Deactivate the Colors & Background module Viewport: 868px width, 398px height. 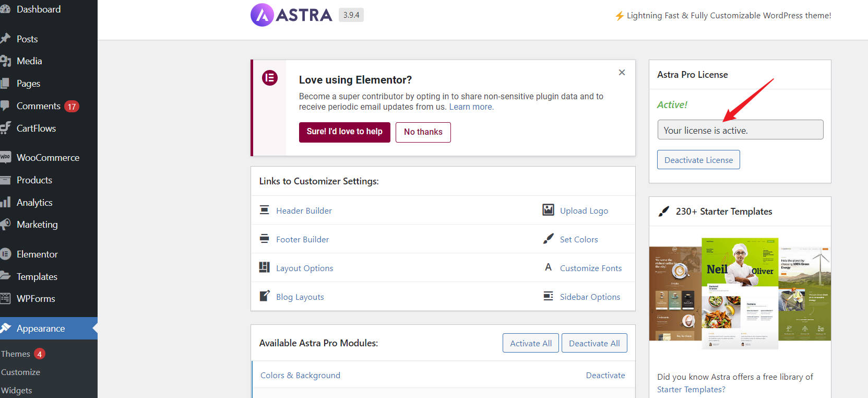(605, 375)
